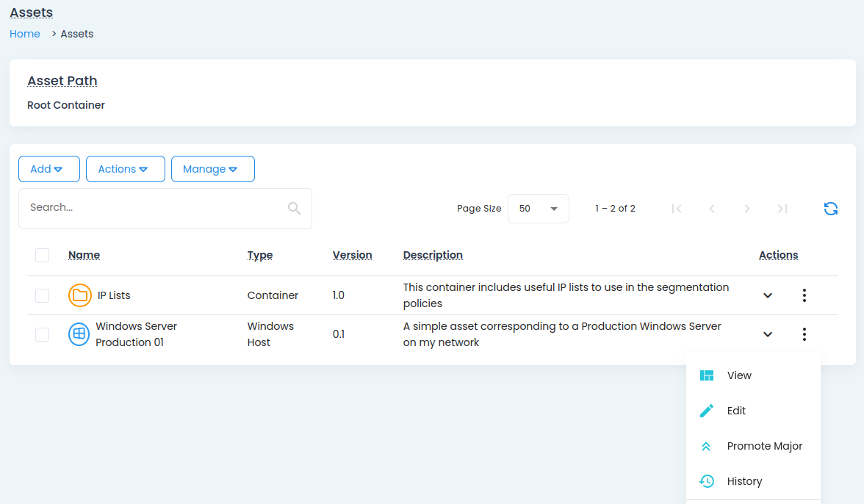Click the Edit pencil icon in menu
This screenshot has width=864, height=504.
(x=707, y=411)
